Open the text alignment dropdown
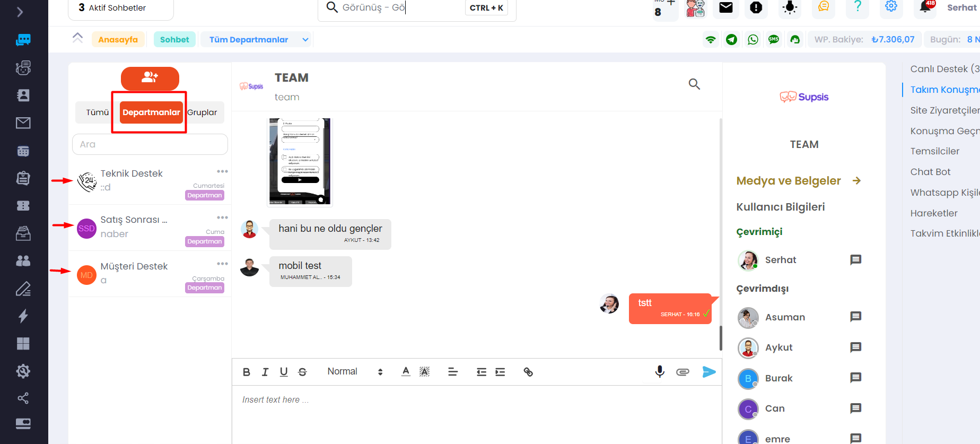 coord(453,372)
